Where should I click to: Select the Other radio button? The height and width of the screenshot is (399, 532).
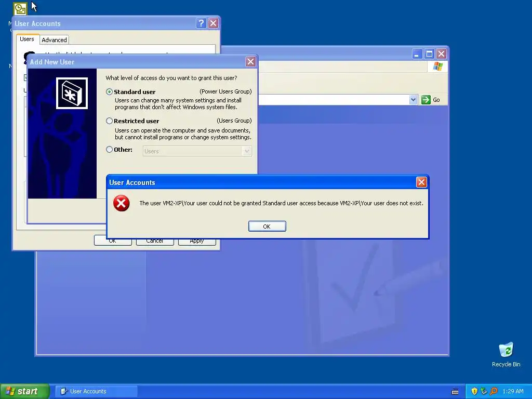(109, 149)
